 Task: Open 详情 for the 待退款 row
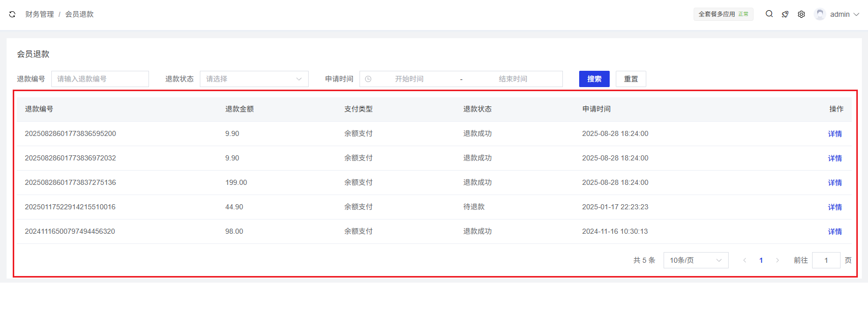[x=834, y=207]
